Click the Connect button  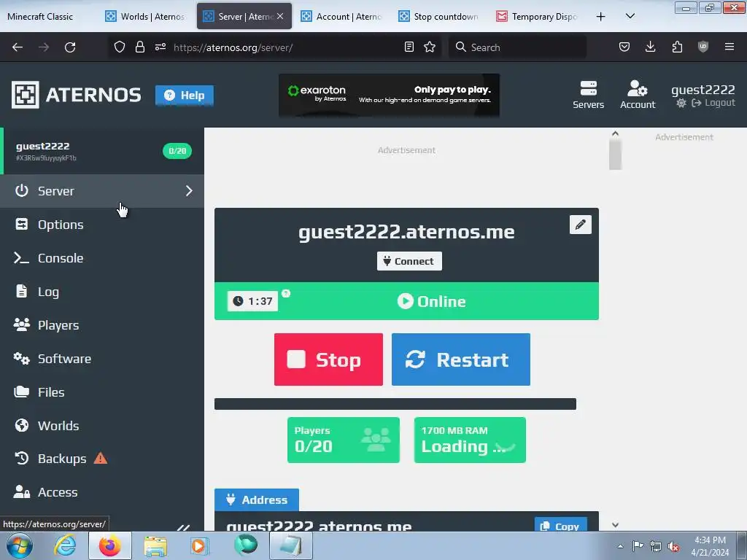409,261
